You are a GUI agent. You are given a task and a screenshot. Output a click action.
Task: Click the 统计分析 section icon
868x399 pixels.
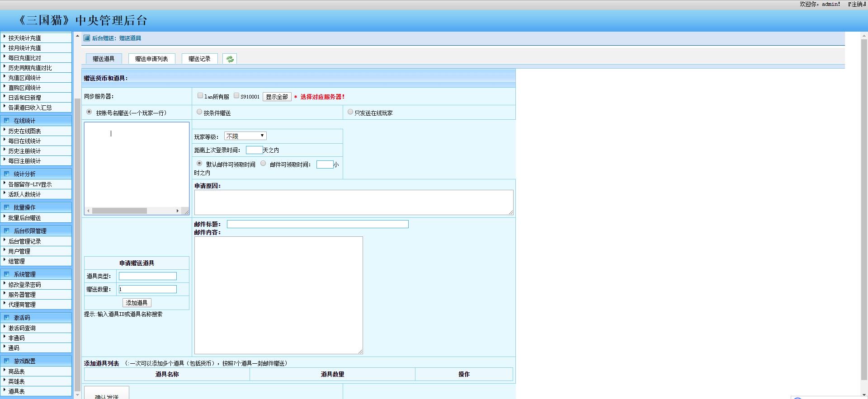point(7,174)
